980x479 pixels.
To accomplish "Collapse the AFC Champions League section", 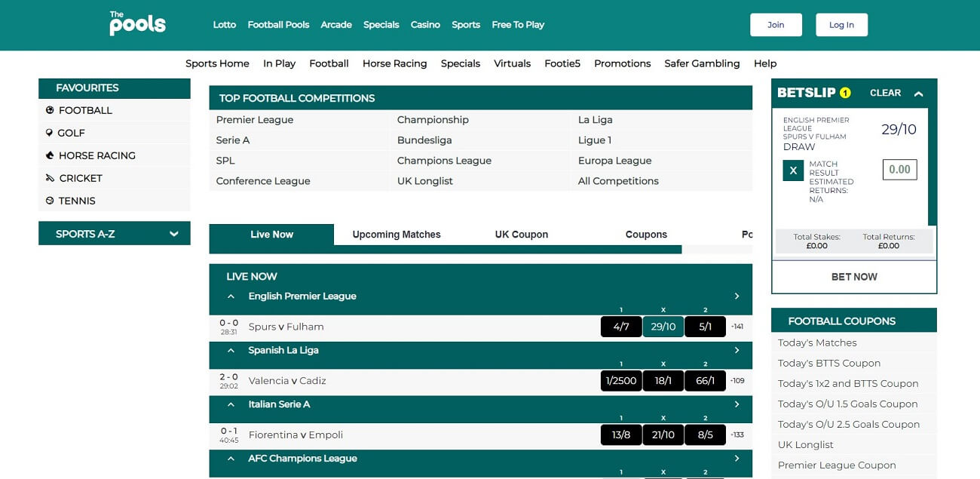I will tap(231, 459).
